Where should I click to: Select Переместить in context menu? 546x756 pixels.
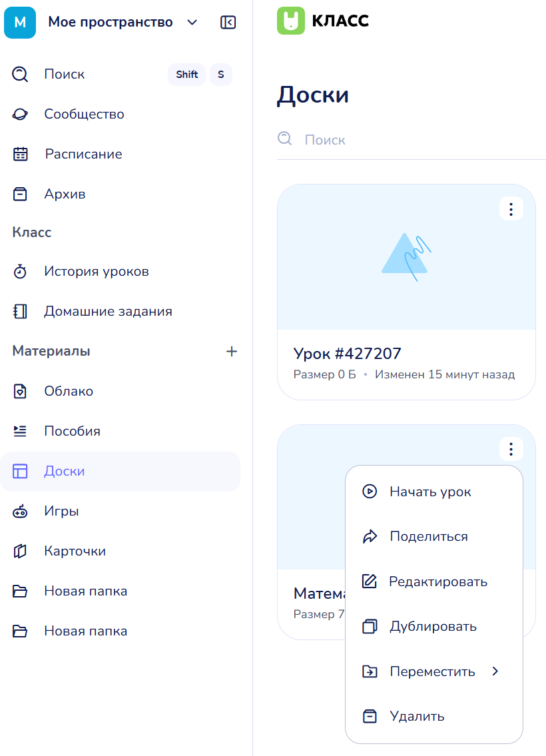(x=433, y=671)
